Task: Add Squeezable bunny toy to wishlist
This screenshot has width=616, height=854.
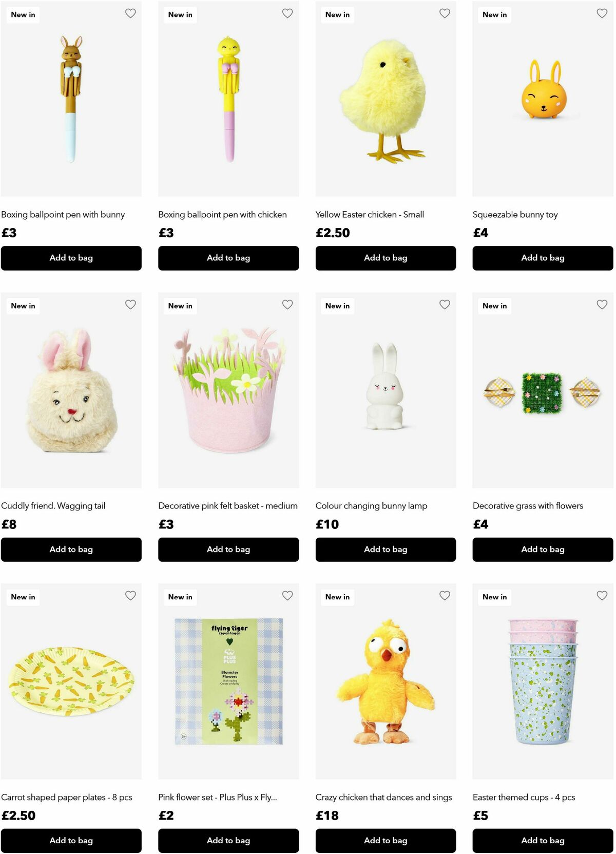Action: click(x=602, y=13)
